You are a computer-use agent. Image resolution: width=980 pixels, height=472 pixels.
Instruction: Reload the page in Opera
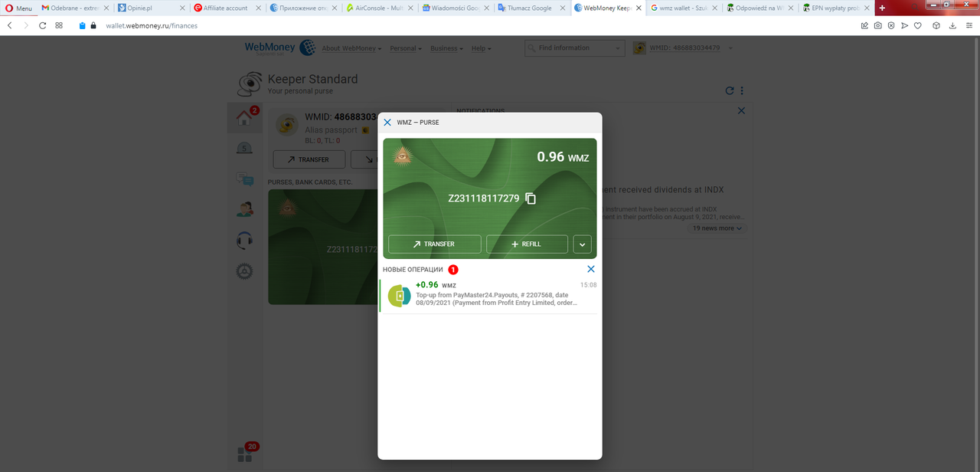pyautogui.click(x=42, y=25)
